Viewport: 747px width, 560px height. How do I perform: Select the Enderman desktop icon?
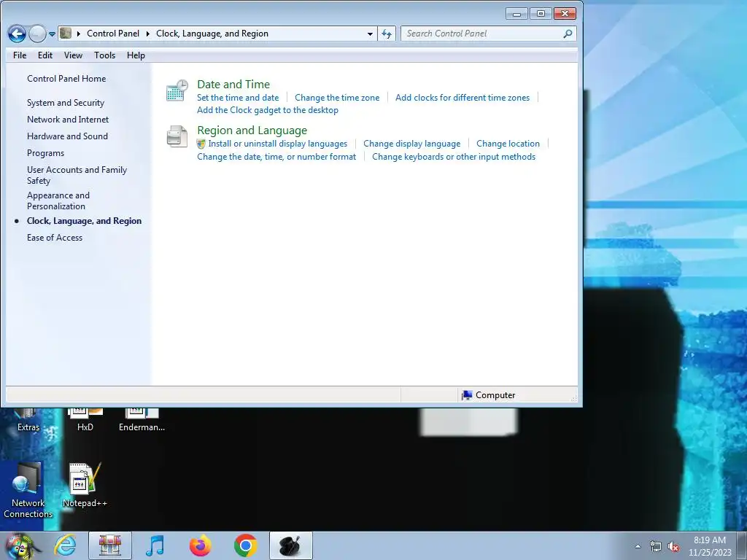point(142,421)
